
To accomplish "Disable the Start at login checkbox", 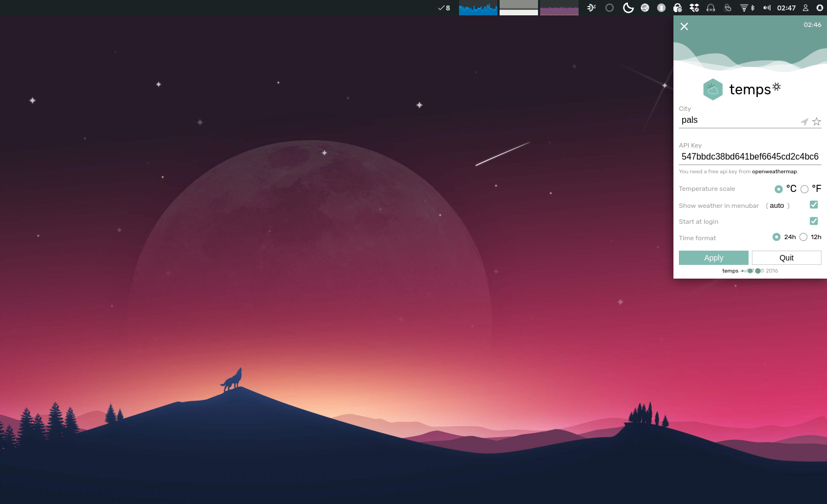I will pyautogui.click(x=814, y=221).
